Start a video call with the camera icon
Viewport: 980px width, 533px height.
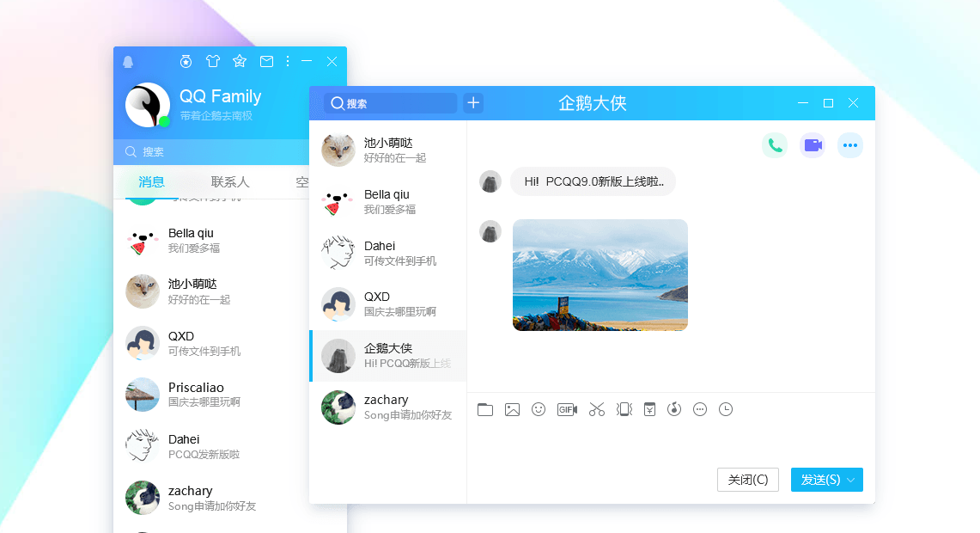click(x=813, y=145)
